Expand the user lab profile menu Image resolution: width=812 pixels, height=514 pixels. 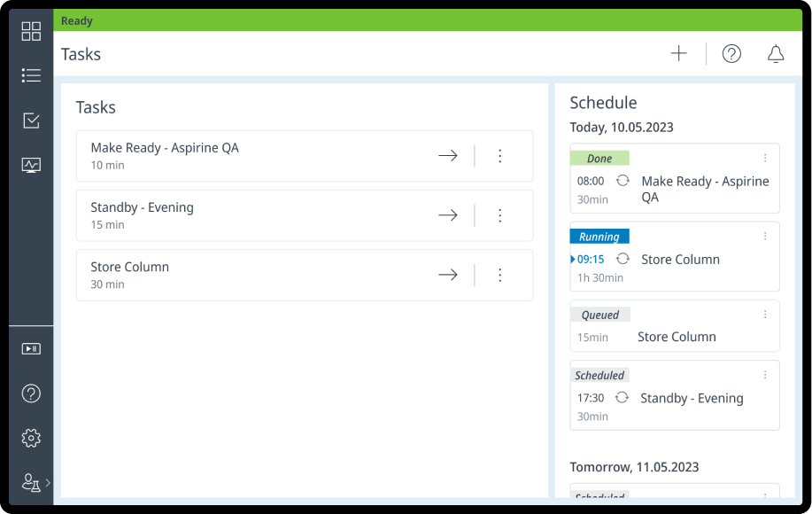click(x=34, y=483)
